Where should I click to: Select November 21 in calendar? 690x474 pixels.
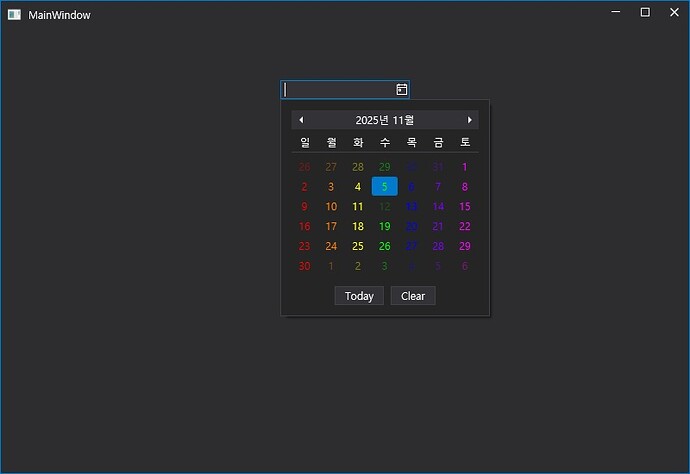coord(438,226)
